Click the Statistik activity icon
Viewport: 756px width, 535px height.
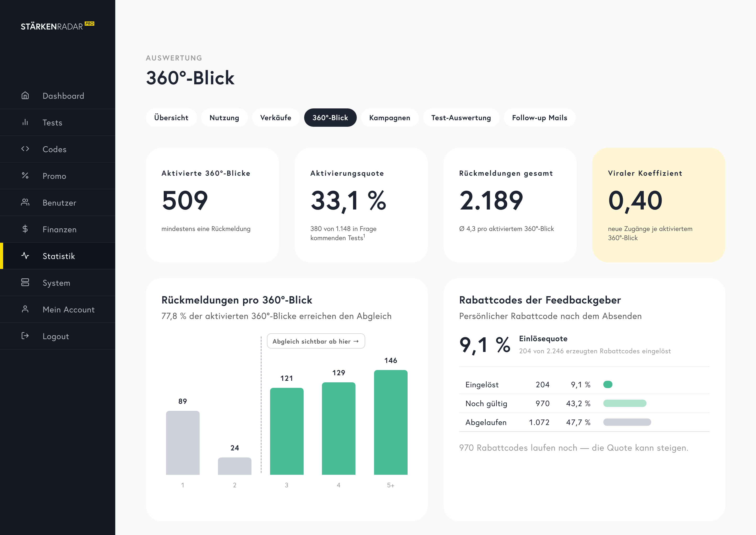click(25, 256)
